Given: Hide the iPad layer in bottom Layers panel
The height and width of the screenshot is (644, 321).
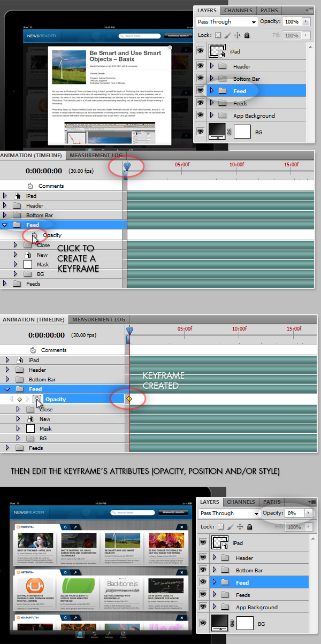Looking at the screenshot, I should tap(203, 543).
